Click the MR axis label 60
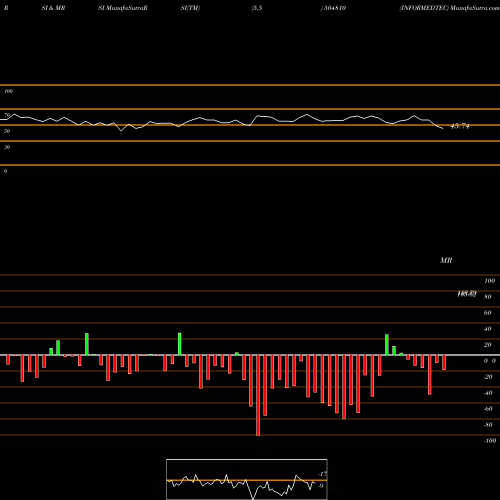The width and height of the screenshot is (500, 500). 488,313
